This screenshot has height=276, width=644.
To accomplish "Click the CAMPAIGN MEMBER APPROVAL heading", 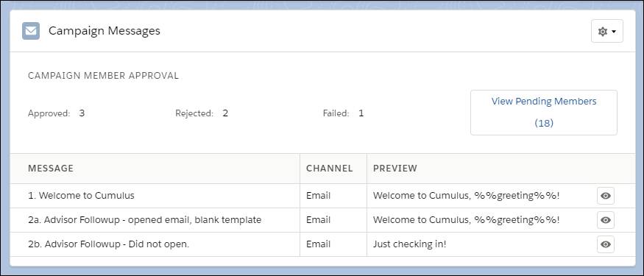I will click(104, 76).
